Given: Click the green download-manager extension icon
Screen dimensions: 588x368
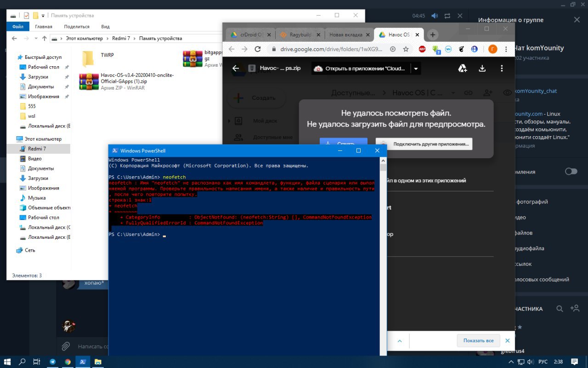Looking at the screenshot, I should pos(435,49).
